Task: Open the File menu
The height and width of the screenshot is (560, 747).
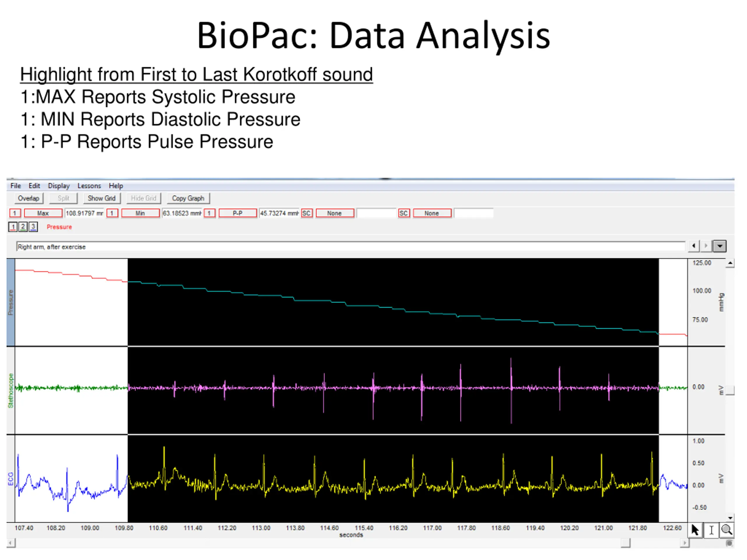Action: tap(15, 186)
